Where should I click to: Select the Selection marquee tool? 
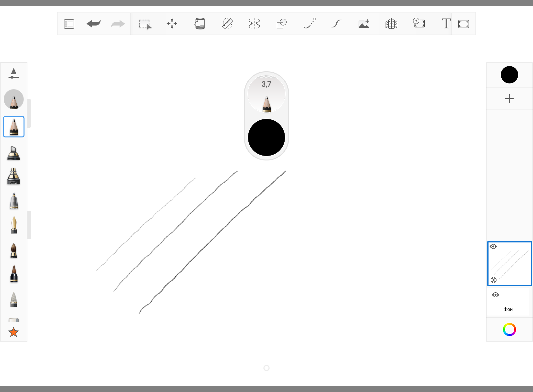(145, 24)
